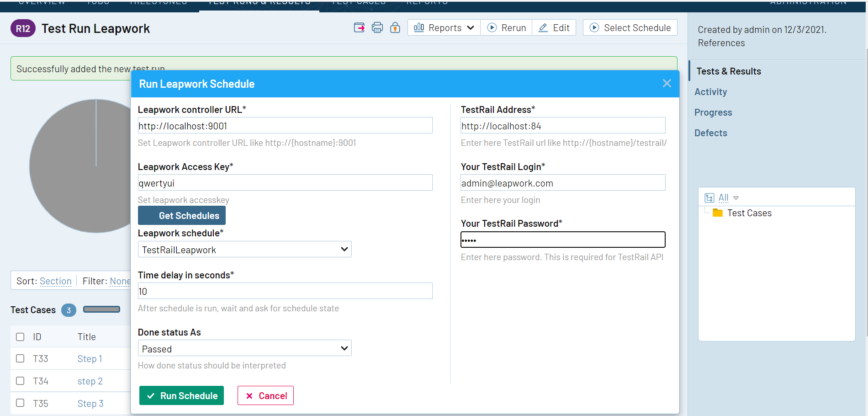Click the Test Cases count badge 3
Image resolution: width=868 pixels, height=416 pixels.
pyautogui.click(x=69, y=310)
